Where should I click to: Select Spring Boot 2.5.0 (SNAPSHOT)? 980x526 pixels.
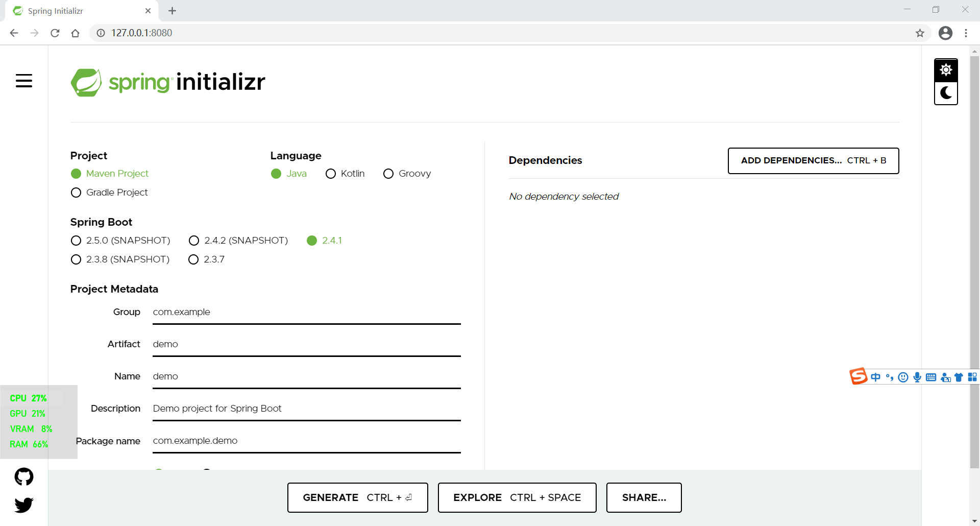(120, 241)
